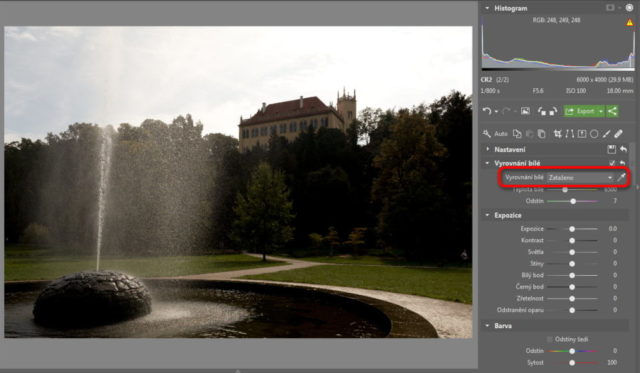The image size is (640, 373).
Task: Reset white balance with Vyrovnání bílé arrow
Action: pos(622,163)
